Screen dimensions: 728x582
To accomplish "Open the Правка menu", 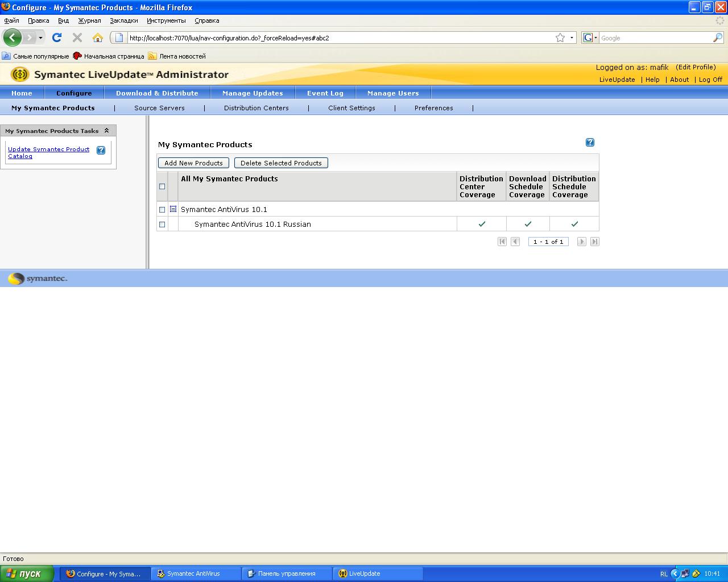I will (38, 20).
